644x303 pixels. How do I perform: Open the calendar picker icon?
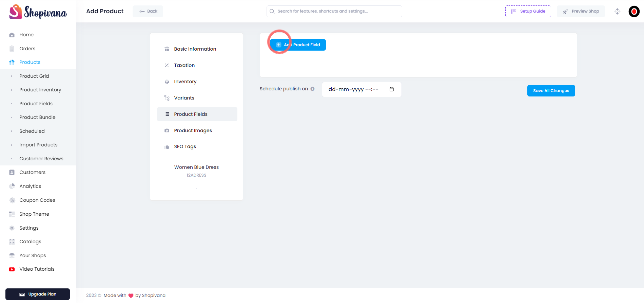click(392, 89)
